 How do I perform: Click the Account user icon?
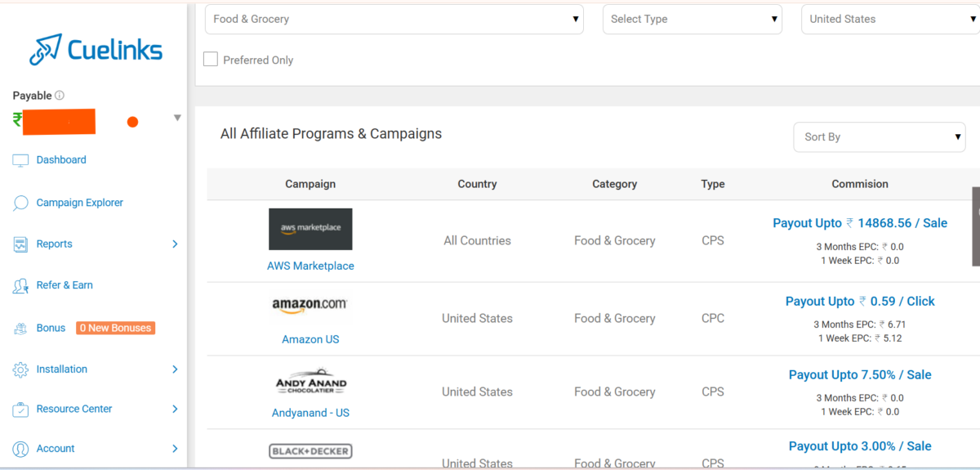click(20, 449)
